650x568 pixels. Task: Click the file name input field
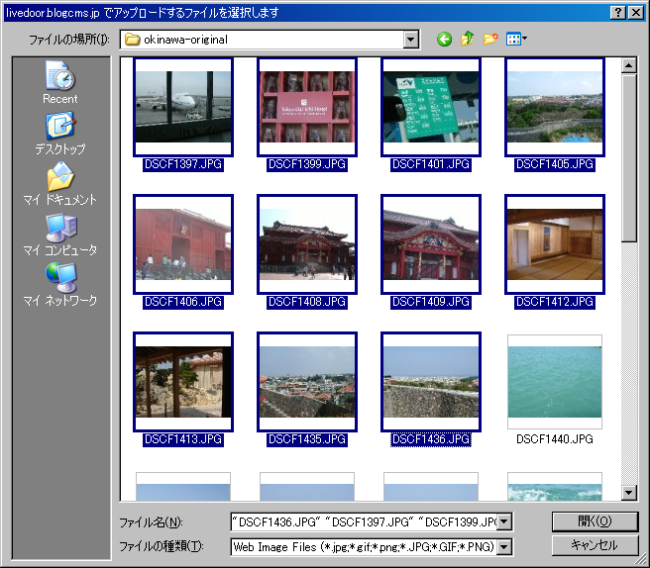(x=364, y=522)
